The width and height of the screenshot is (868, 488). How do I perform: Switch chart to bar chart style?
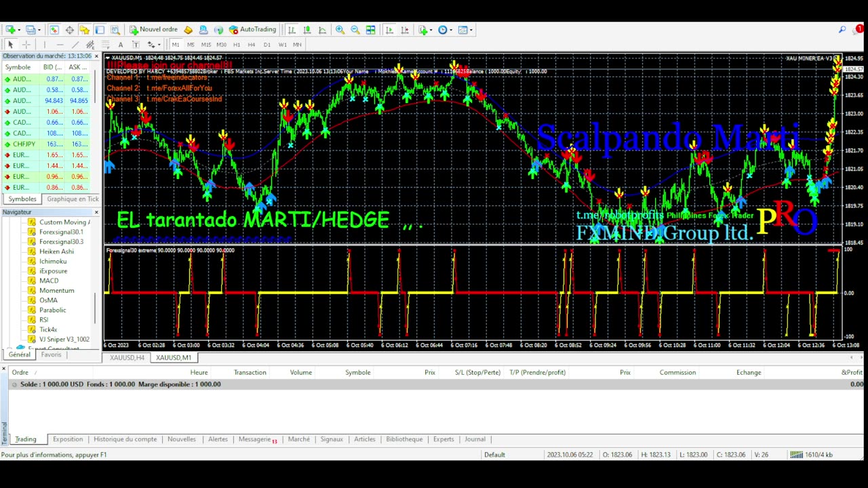(x=292, y=30)
